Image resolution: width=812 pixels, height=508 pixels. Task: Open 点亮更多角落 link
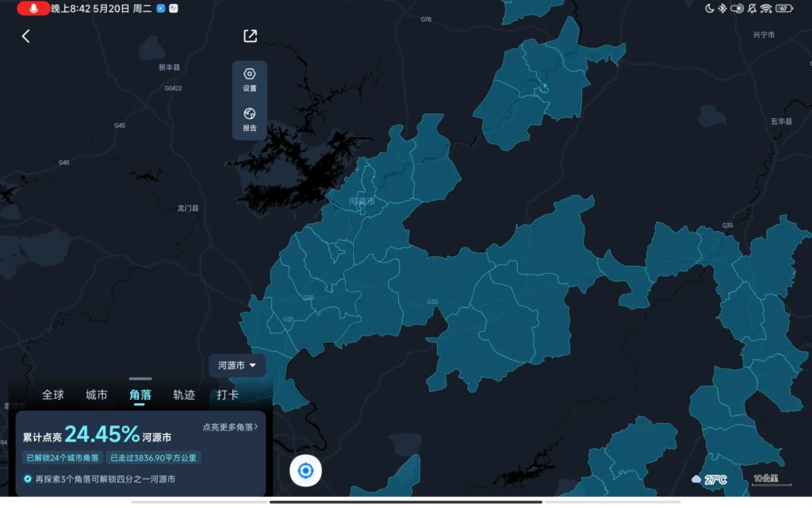coord(230,427)
